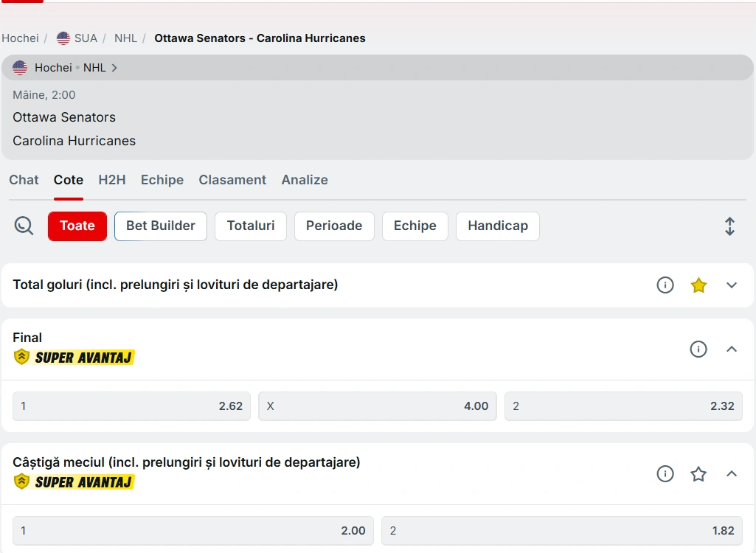The height and width of the screenshot is (553, 756).
Task: Favorite the Câștigă meciul market star
Action: (698, 474)
